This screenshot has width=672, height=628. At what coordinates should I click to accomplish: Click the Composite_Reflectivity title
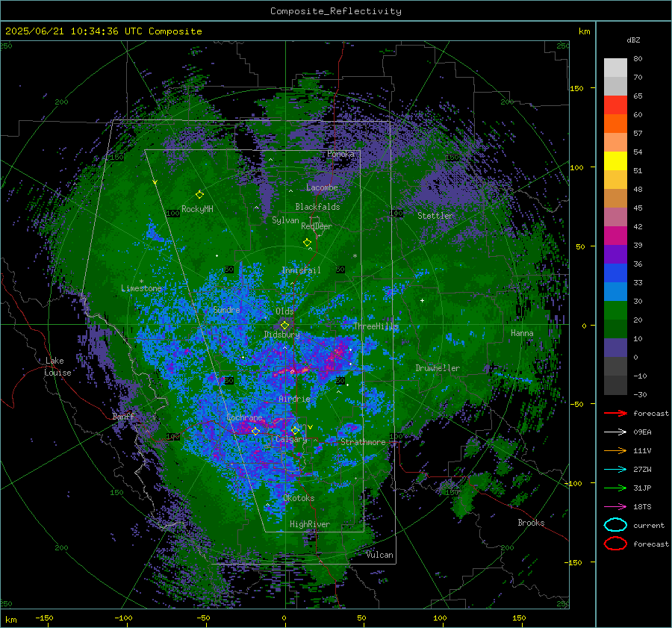(335, 11)
